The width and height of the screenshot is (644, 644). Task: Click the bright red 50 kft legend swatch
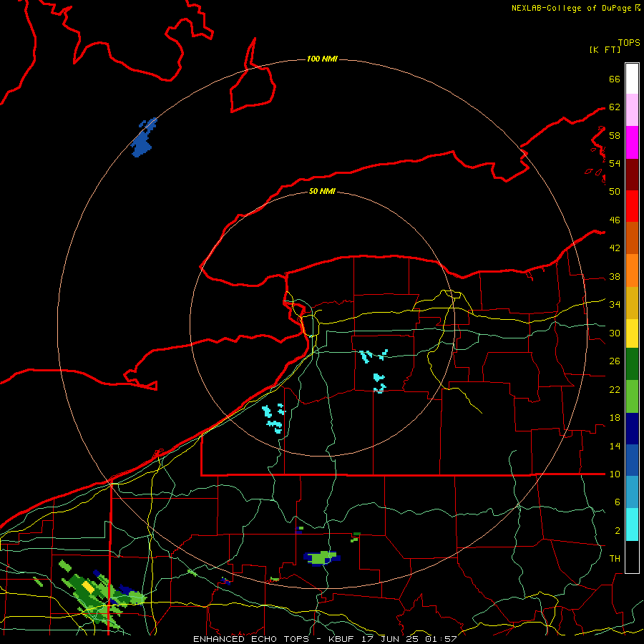click(x=632, y=206)
